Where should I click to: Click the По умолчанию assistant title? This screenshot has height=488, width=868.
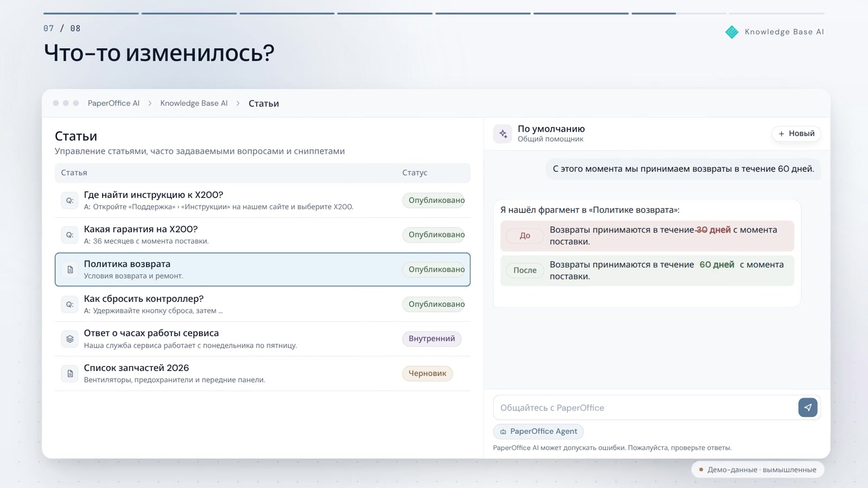pos(551,129)
